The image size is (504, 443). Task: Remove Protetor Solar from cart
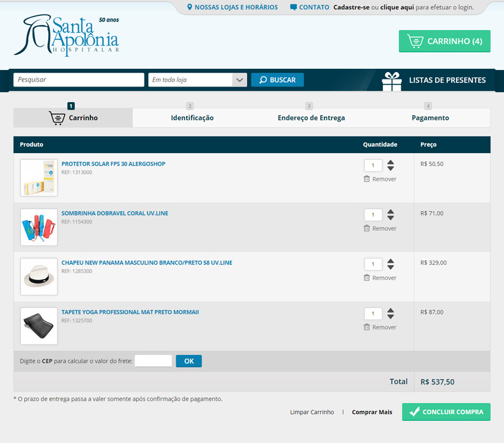click(x=380, y=179)
